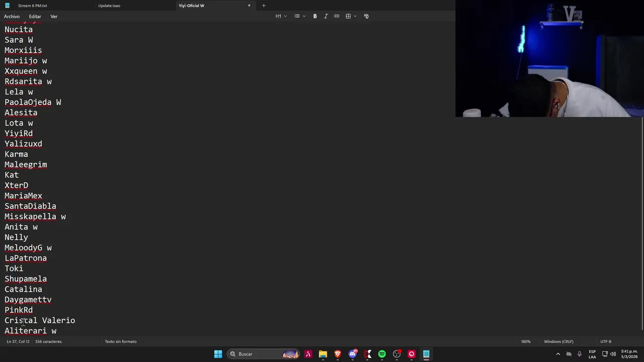Click the LaPatrona line

click(26, 258)
